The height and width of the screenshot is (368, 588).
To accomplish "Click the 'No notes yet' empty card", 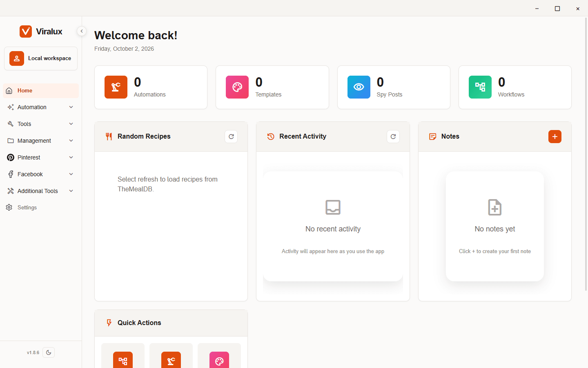I will click(495, 226).
